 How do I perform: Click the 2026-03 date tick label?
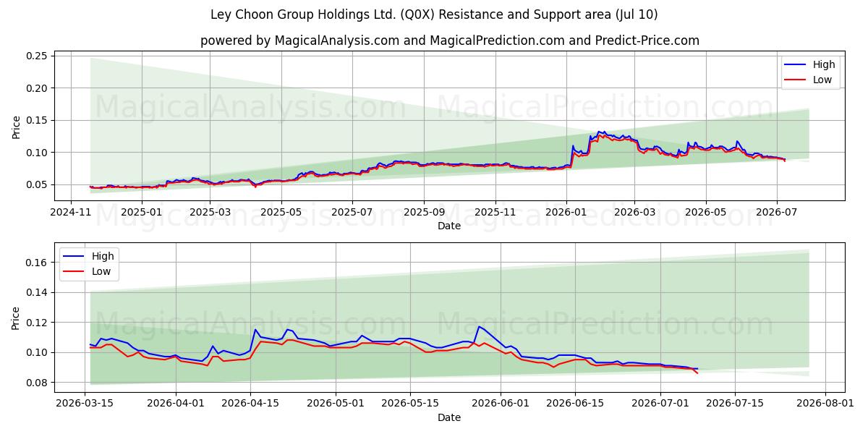(x=634, y=213)
